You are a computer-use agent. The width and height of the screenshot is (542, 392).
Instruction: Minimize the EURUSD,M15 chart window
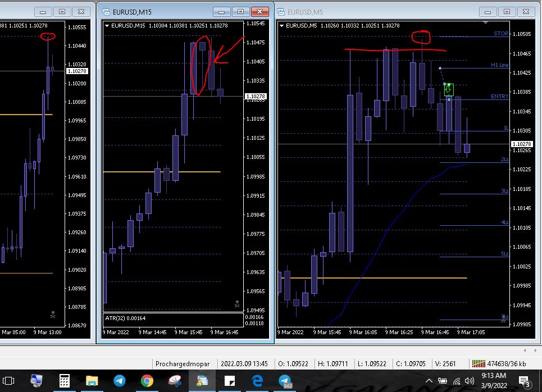221,12
